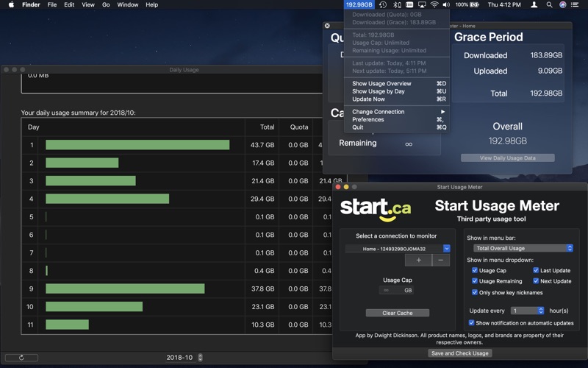
Task: Click the menu bar clock Thu 4:12 PM
Action: 504,4
